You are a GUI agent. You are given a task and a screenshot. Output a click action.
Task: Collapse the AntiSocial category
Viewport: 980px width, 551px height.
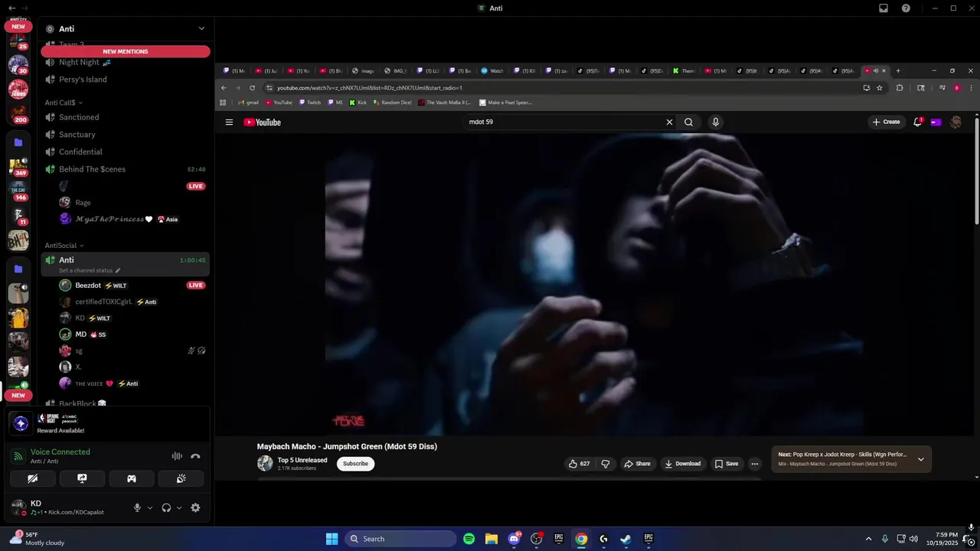[x=64, y=246]
